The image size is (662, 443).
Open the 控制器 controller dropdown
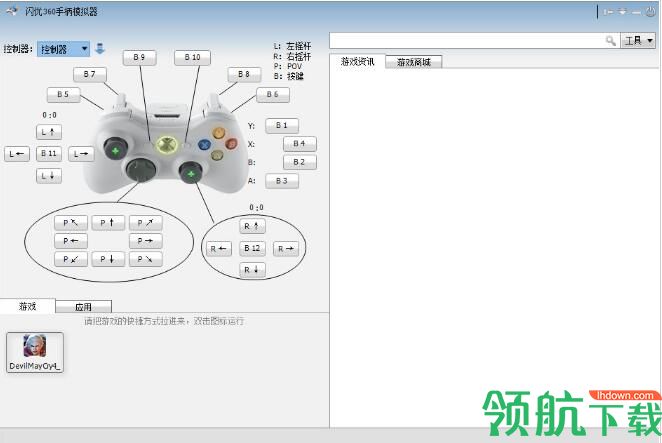(63, 49)
